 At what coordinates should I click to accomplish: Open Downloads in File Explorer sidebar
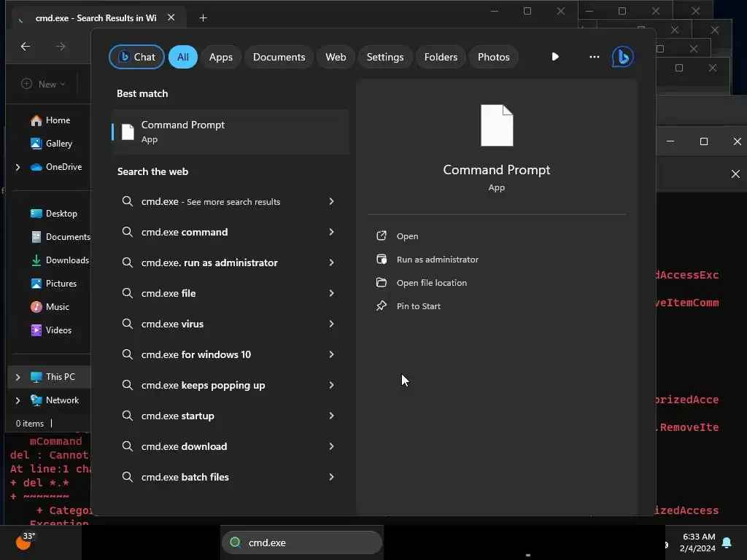60,260
